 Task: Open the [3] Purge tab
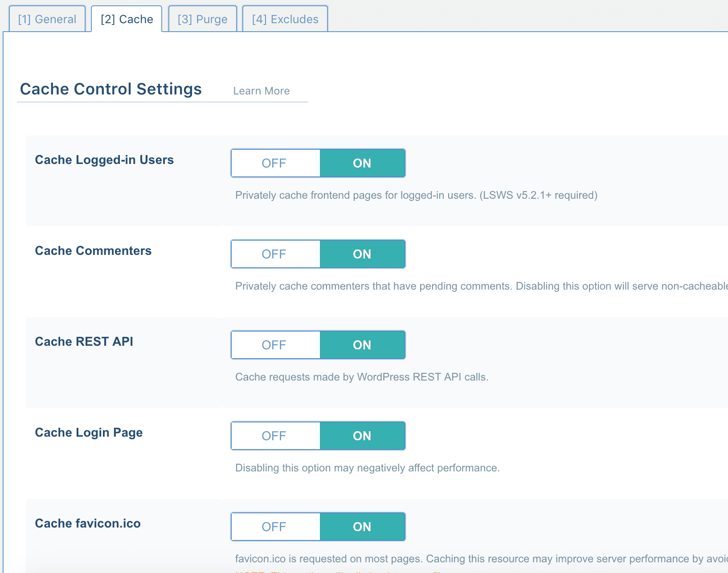pyautogui.click(x=202, y=19)
